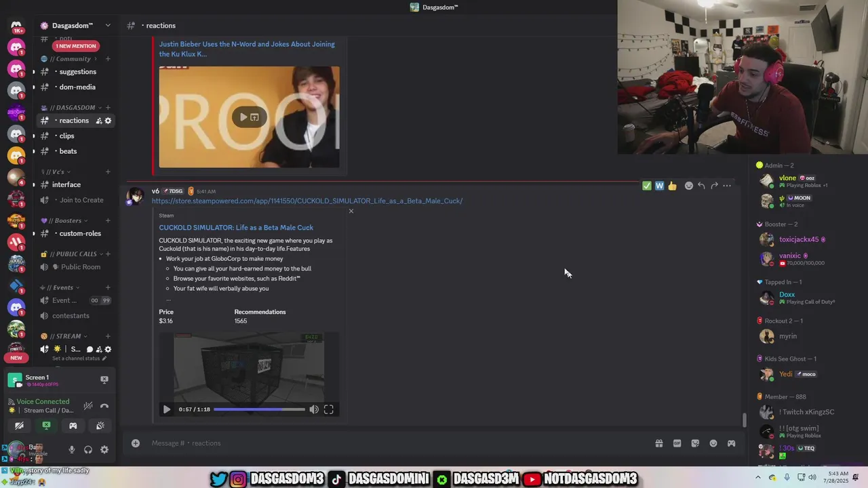This screenshot has height=488, width=868.
Task: Play the Steam embedded video
Action: [x=166, y=409]
